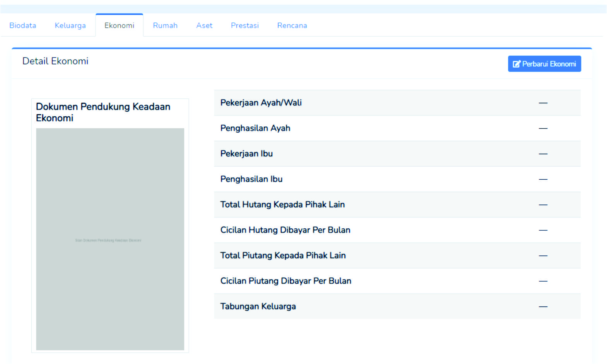Click the dash value for Total Hutang
607x364 pixels.
tap(543, 204)
